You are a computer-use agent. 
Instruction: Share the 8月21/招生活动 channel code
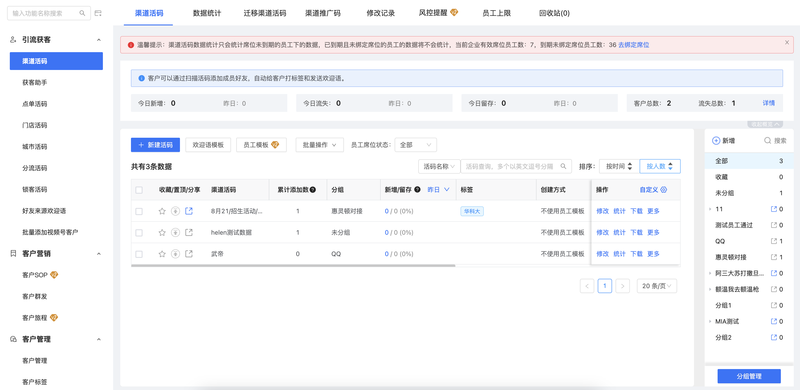click(x=189, y=211)
